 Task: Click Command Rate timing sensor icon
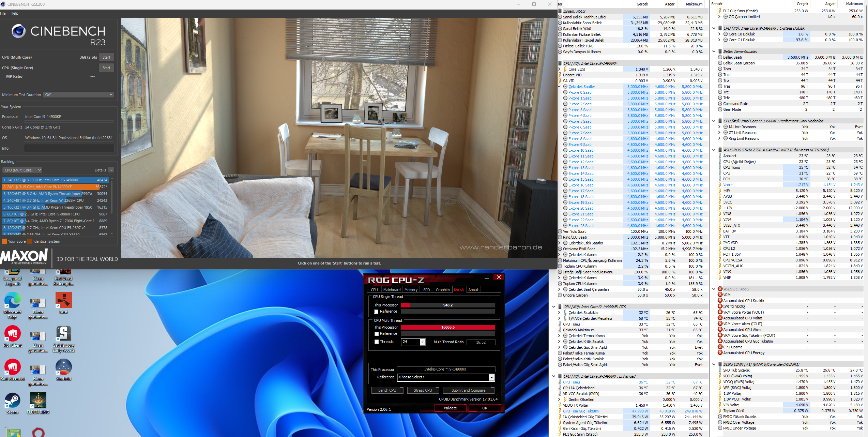click(x=720, y=104)
